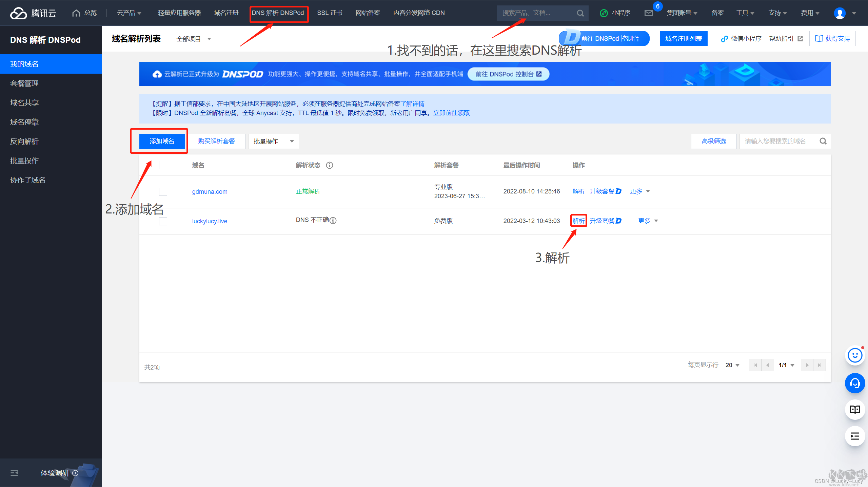Expand the 批量操作 dropdown
Screen dimensions: 868x487
pyautogui.click(x=273, y=141)
